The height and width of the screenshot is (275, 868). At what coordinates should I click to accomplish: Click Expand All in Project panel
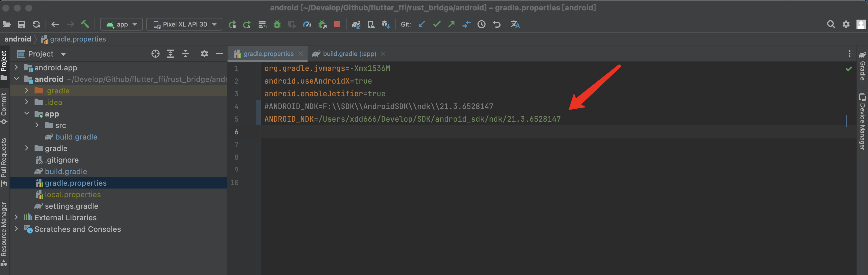pos(170,54)
